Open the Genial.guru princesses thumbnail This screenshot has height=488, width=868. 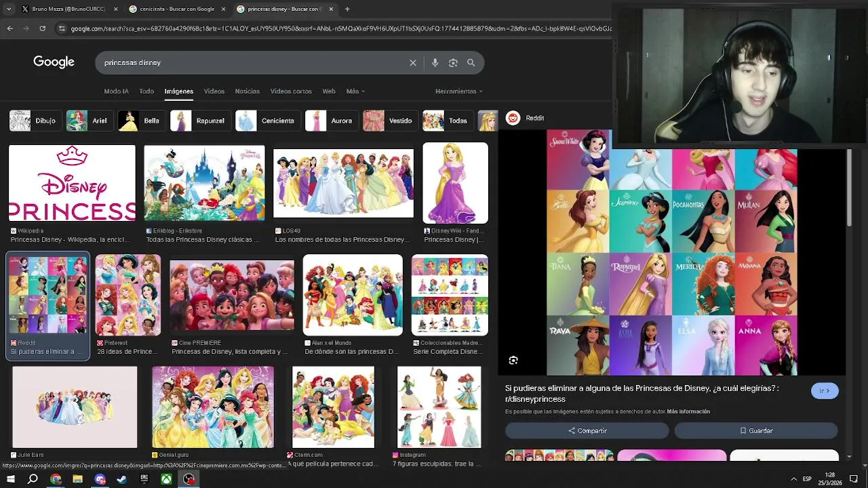tap(213, 407)
